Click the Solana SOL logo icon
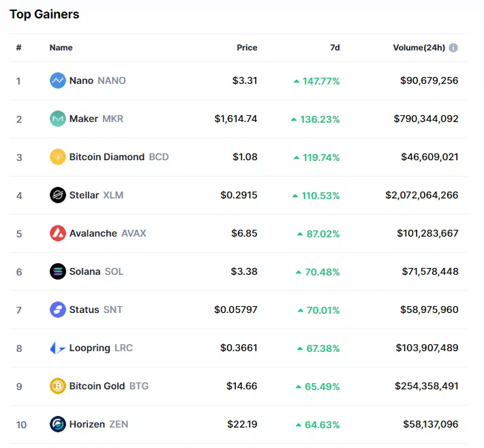Screen dimensions: 484x448 tap(58, 271)
